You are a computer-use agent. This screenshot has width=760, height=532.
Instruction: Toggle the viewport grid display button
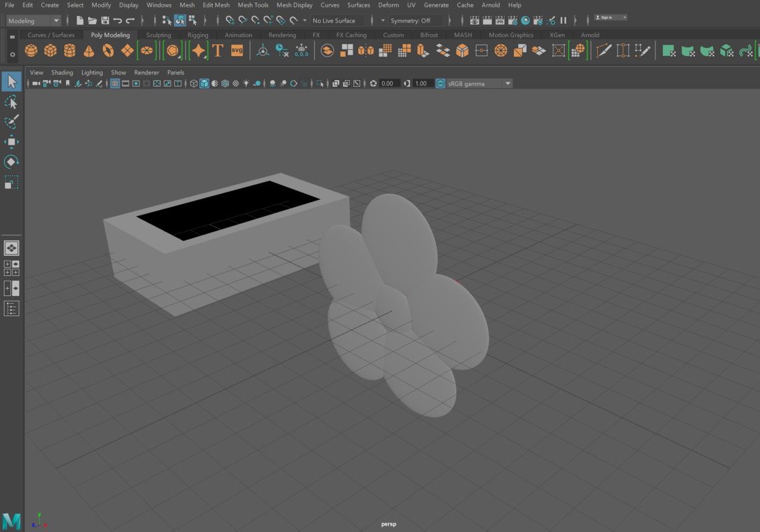click(x=115, y=83)
